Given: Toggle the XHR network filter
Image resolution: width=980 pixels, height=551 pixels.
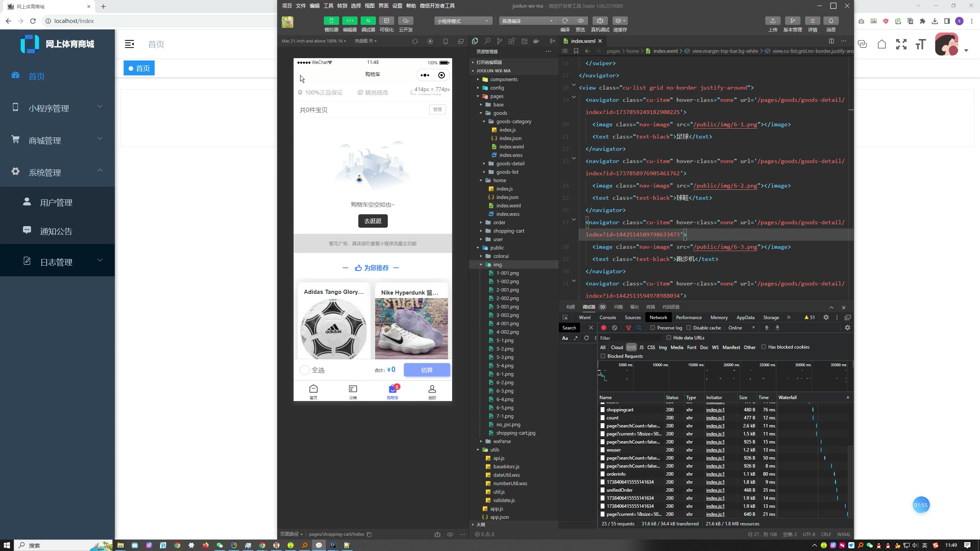Looking at the screenshot, I should coord(631,347).
